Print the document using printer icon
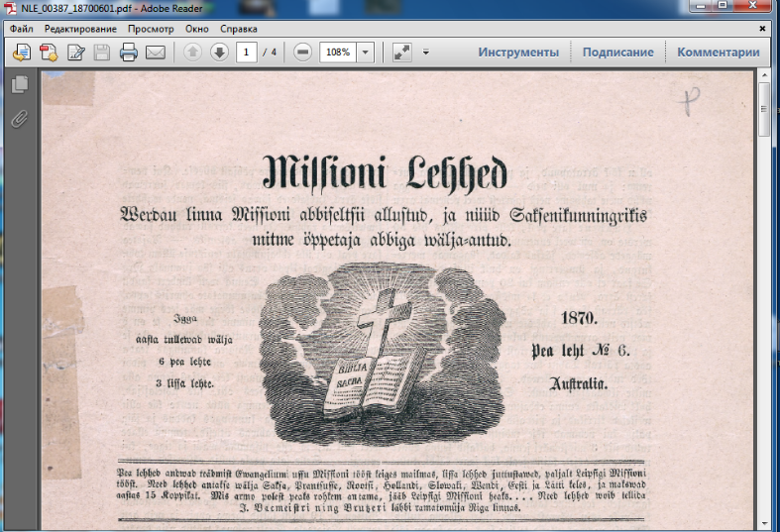 (128, 52)
